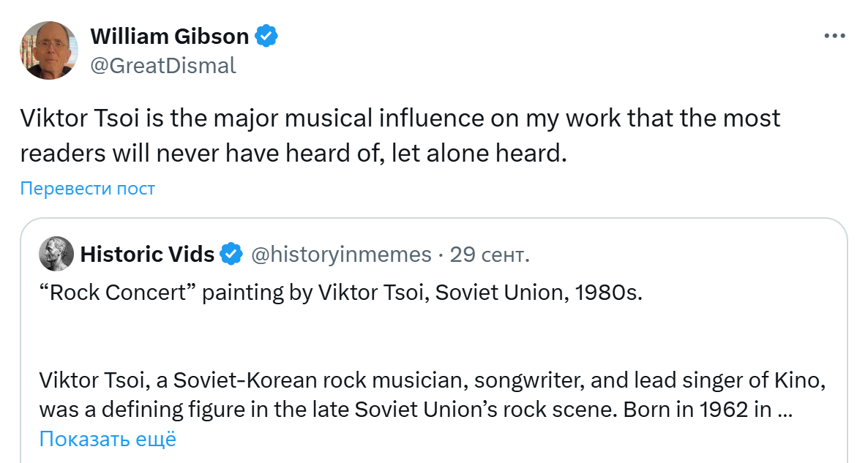Click the "major musical influence" tweet line
The image size is (868, 463).
(400, 118)
